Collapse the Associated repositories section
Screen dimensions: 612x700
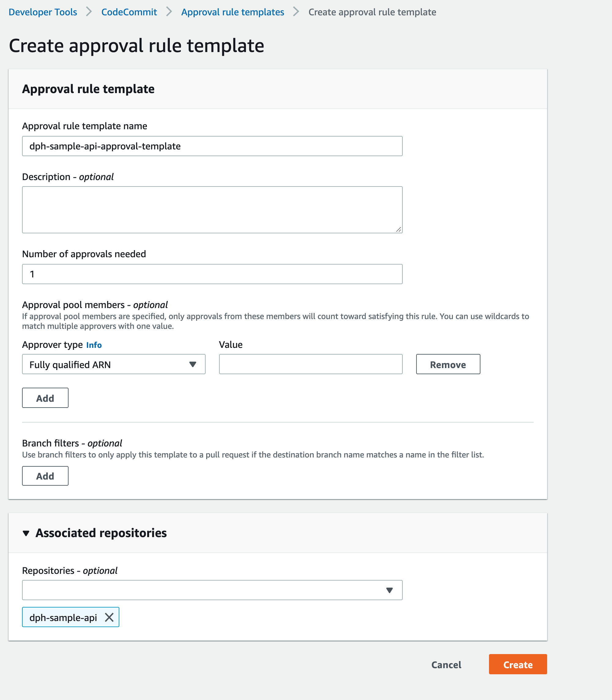[x=26, y=533]
